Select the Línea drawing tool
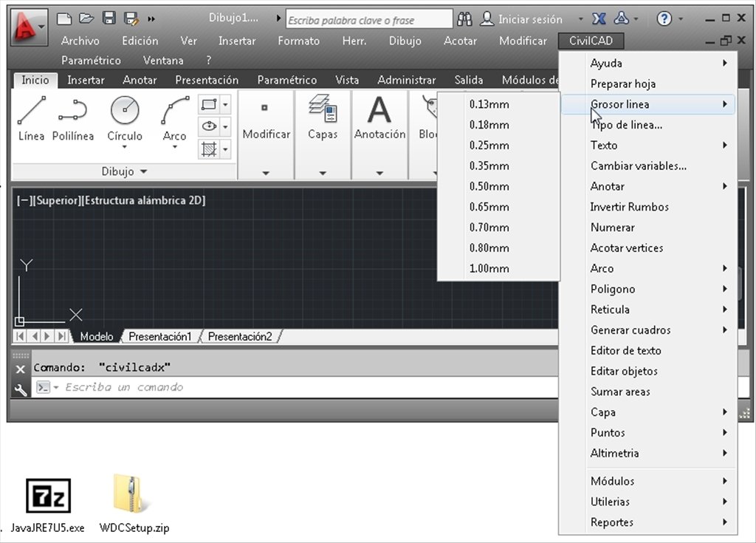 31,119
